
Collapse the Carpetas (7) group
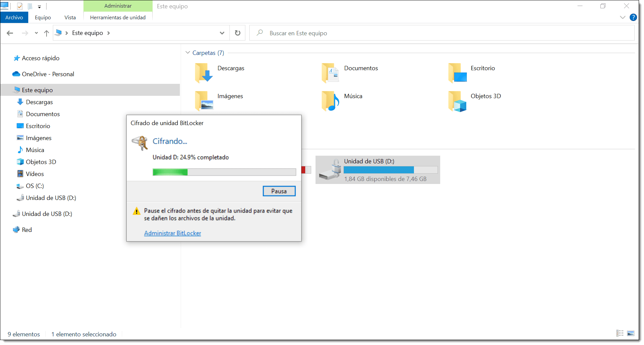[x=188, y=53]
